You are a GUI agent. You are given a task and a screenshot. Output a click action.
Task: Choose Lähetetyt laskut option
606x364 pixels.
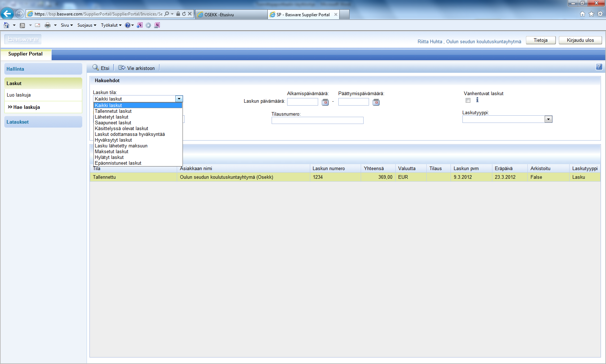tap(138, 117)
